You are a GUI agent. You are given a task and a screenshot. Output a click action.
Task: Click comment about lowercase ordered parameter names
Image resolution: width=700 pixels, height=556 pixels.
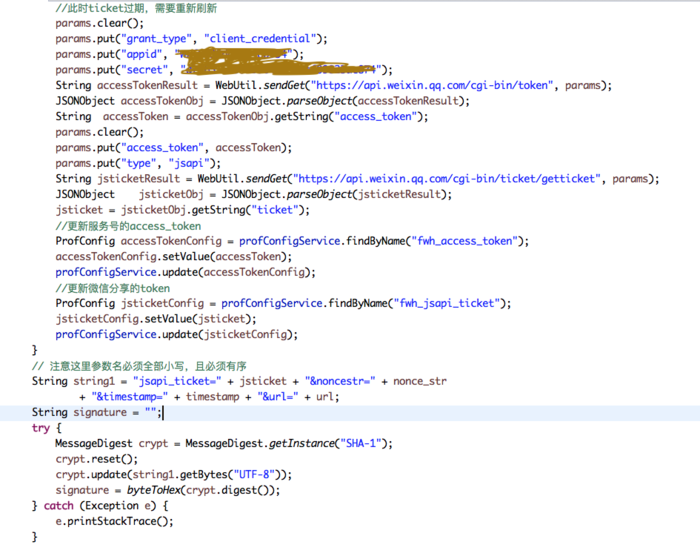[139, 366]
